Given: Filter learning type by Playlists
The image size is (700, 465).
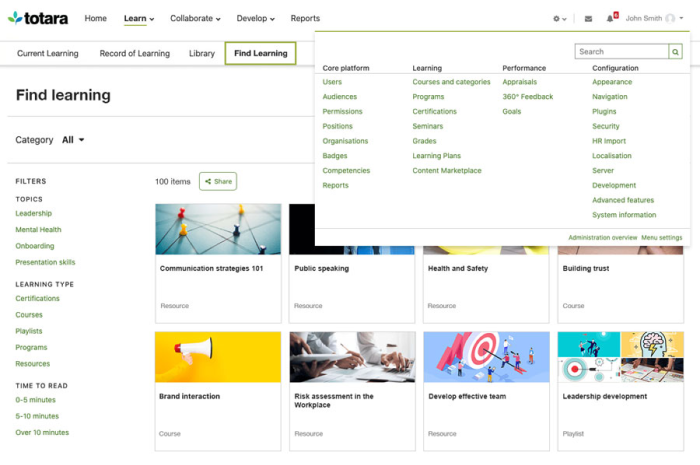Looking at the screenshot, I should click(x=29, y=331).
